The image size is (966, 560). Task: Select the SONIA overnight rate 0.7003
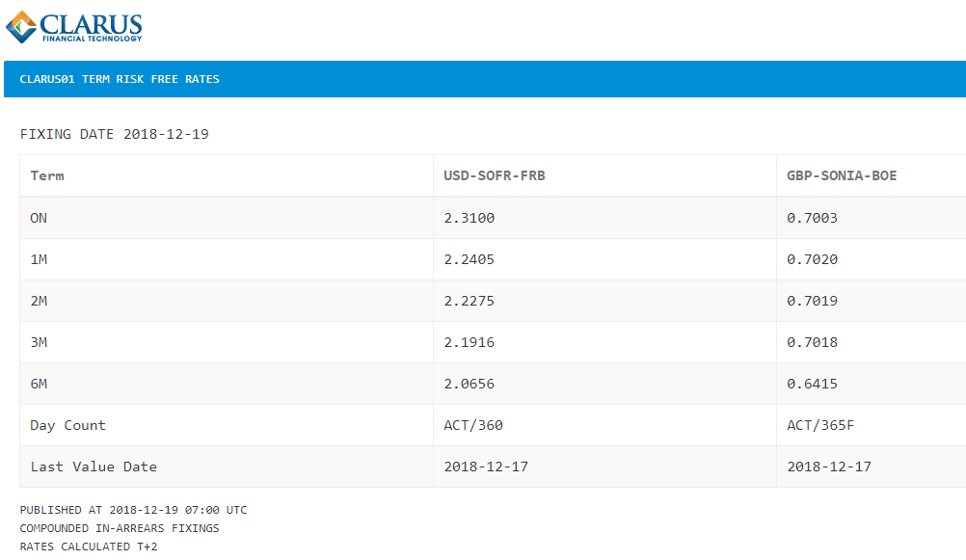812,218
